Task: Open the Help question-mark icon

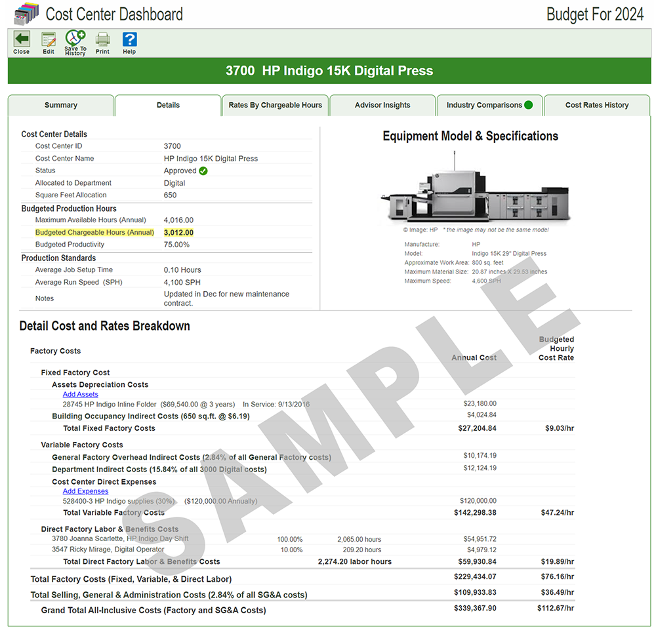Action: tap(129, 39)
